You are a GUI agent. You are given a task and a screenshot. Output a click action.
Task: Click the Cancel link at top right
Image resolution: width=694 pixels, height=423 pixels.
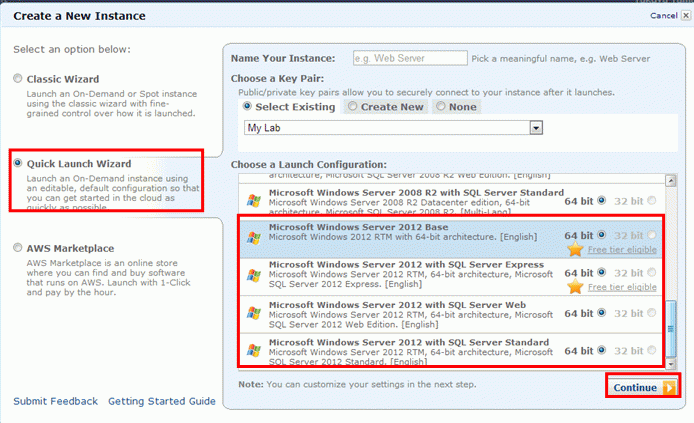[x=663, y=15]
